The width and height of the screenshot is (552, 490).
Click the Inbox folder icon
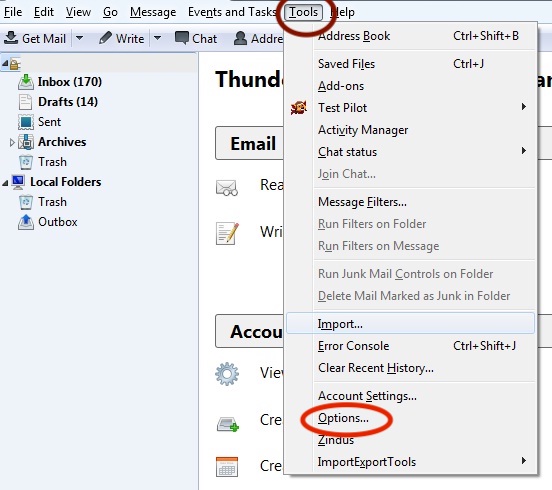pos(26,82)
